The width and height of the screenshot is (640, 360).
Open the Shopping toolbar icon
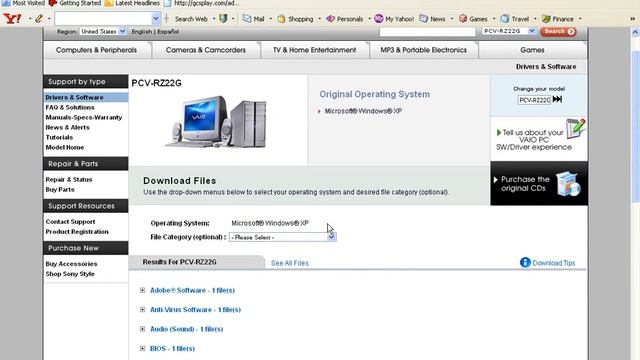pyautogui.click(x=281, y=19)
